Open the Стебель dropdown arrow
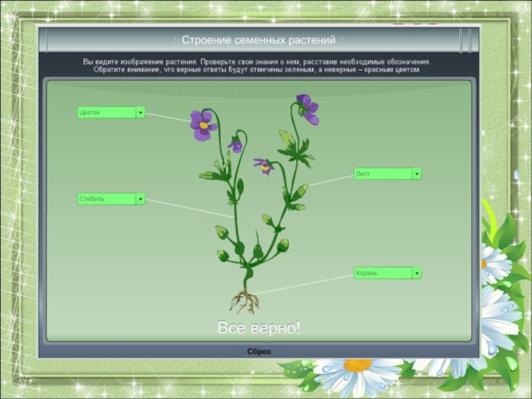 tap(140, 199)
